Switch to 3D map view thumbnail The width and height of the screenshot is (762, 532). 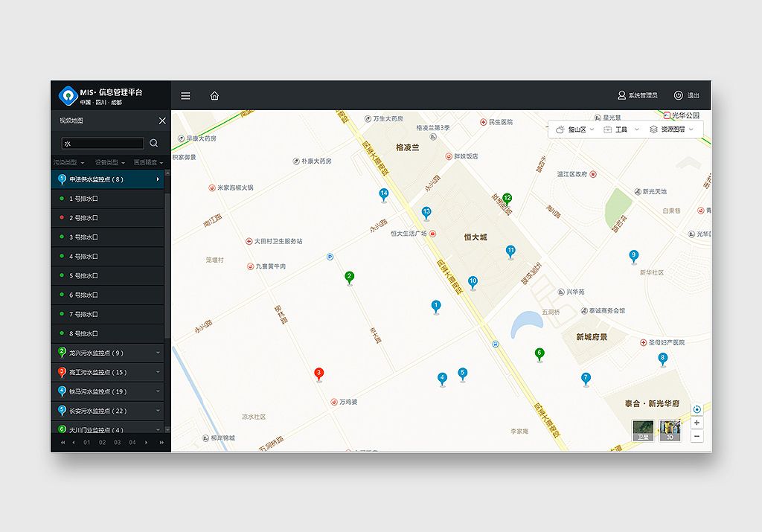[x=670, y=431]
